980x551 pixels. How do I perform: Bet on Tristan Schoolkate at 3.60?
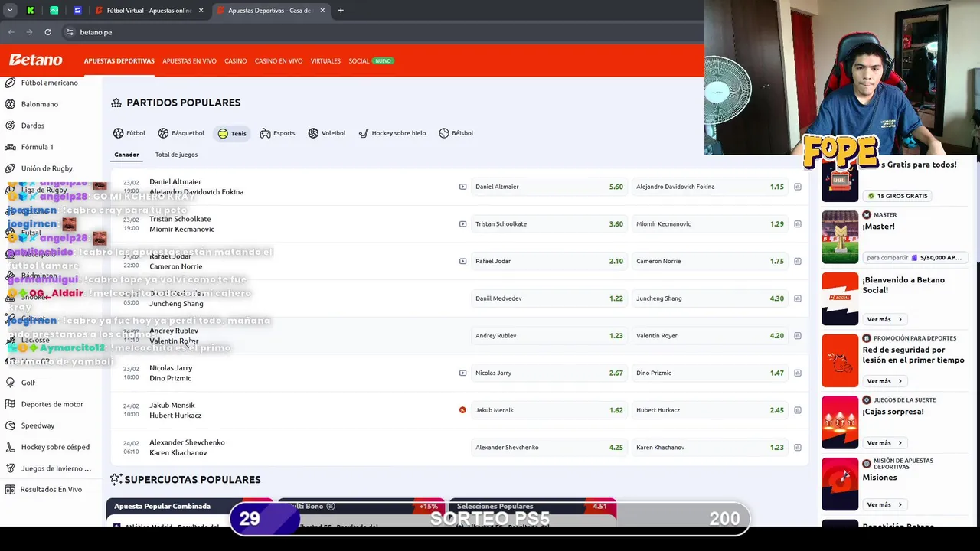pyautogui.click(x=549, y=224)
